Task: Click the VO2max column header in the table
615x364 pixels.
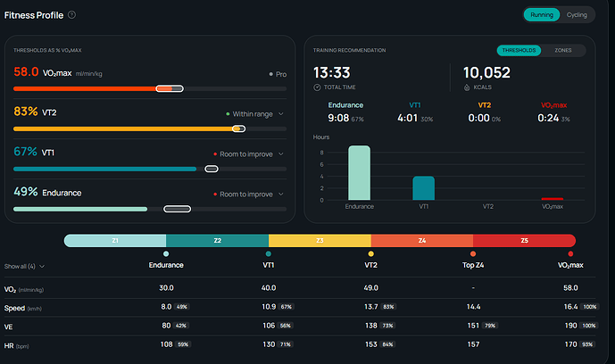Action: 570,265
